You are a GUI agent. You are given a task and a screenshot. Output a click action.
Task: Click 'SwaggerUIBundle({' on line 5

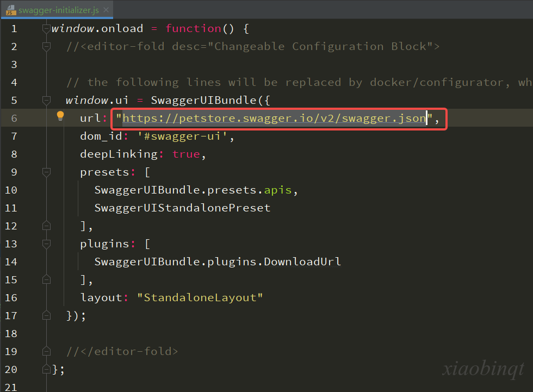(210, 100)
